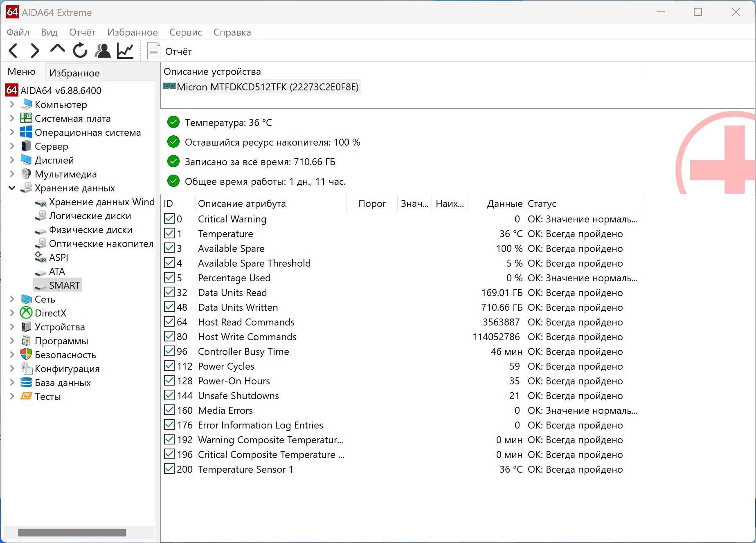Select the Безопасность shield icon

(26, 355)
